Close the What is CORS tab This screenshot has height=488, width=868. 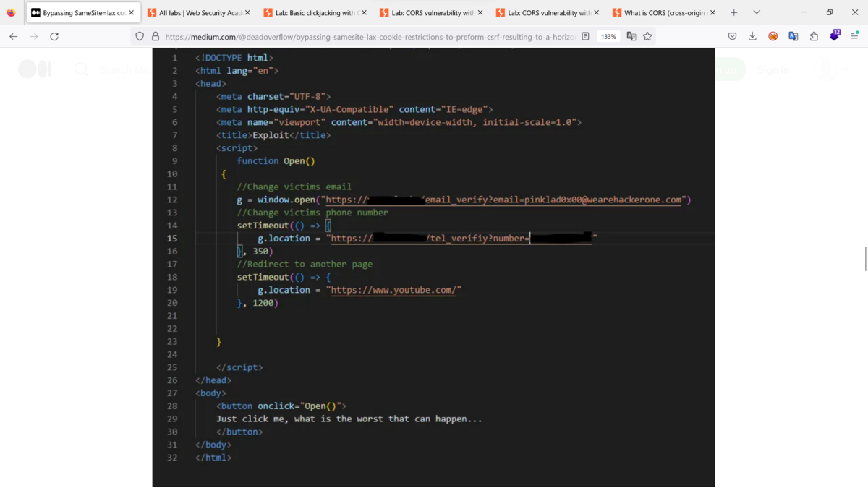point(713,13)
